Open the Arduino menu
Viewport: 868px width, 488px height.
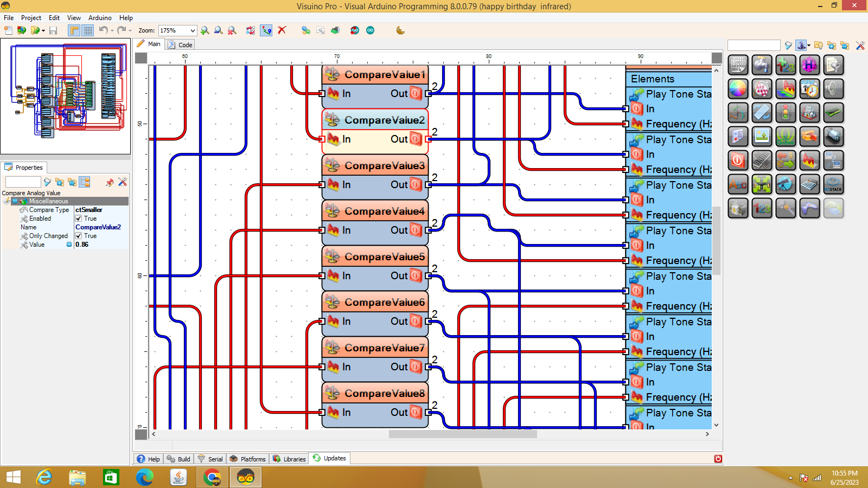pyautogui.click(x=100, y=18)
